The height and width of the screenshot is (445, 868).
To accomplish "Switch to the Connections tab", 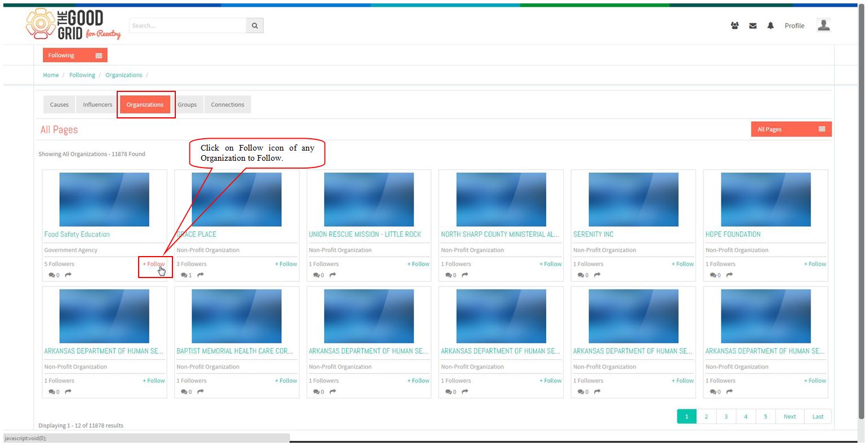I will click(x=228, y=104).
